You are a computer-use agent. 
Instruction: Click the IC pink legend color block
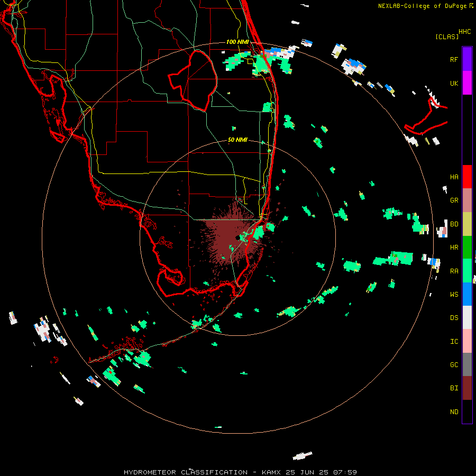467,341
